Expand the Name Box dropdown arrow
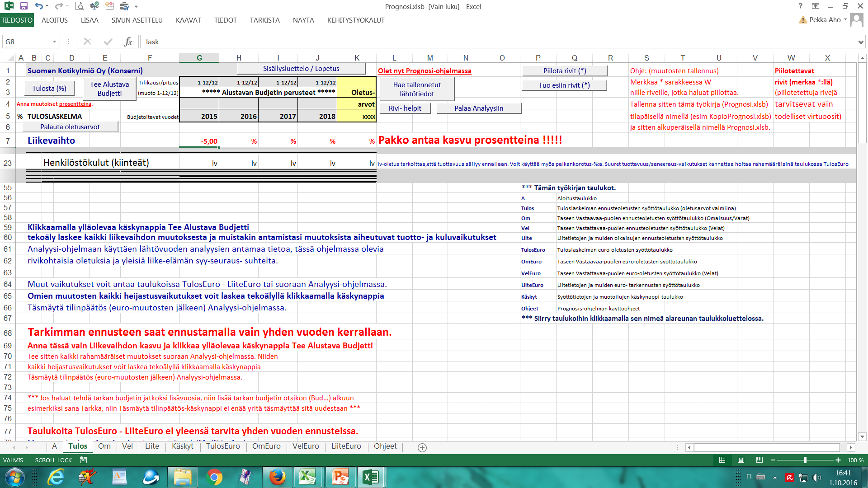 (54, 42)
